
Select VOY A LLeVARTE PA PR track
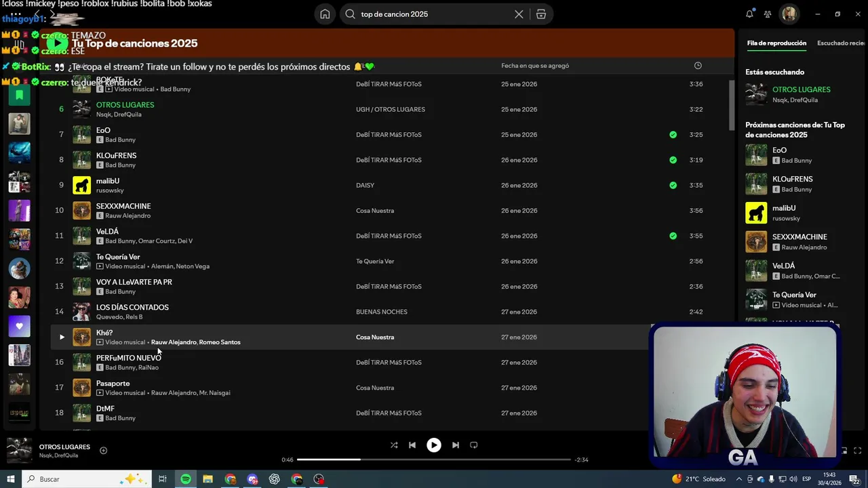point(134,282)
